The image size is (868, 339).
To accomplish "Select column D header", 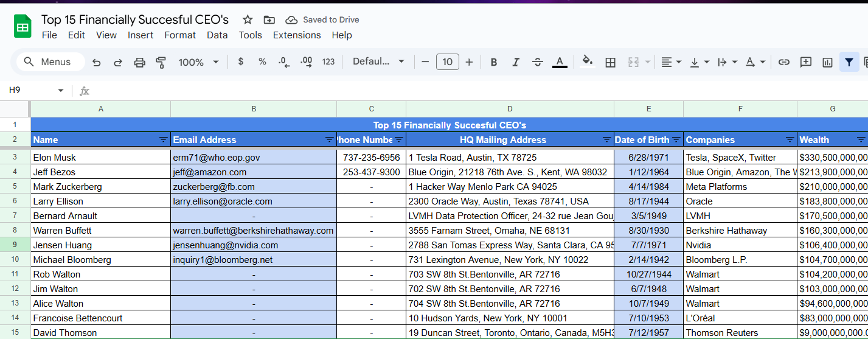I will [510, 109].
